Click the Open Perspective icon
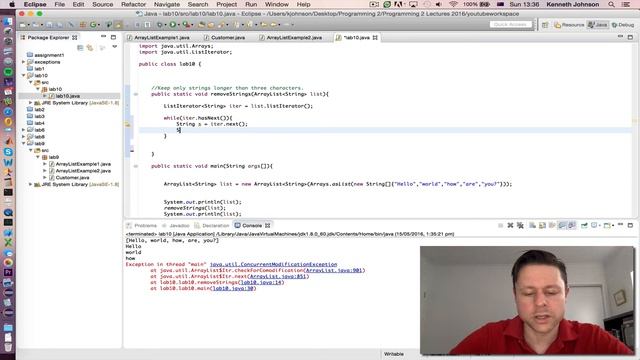Image resolution: width=640 pixels, height=360 pixels. pos(545,25)
